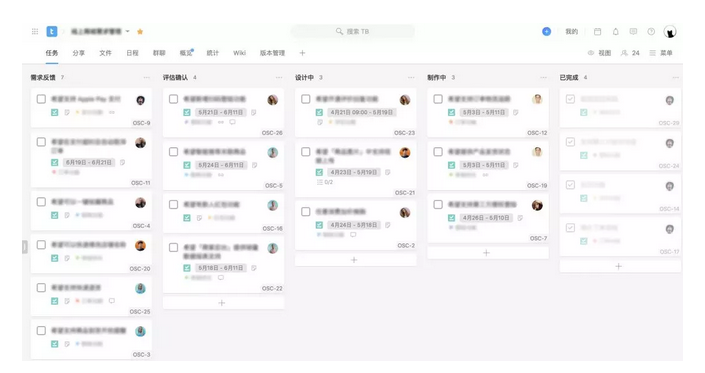Switch to the 版本管理 tab
Image resolution: width=705 pixels, height=373 pixels.
(272, 53)
